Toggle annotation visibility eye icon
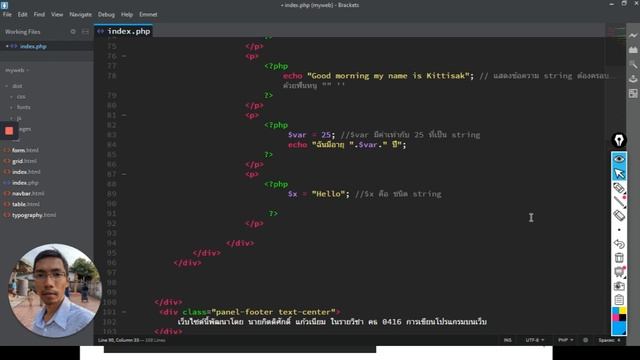640x360 pixels. click(x=619, y=159)
